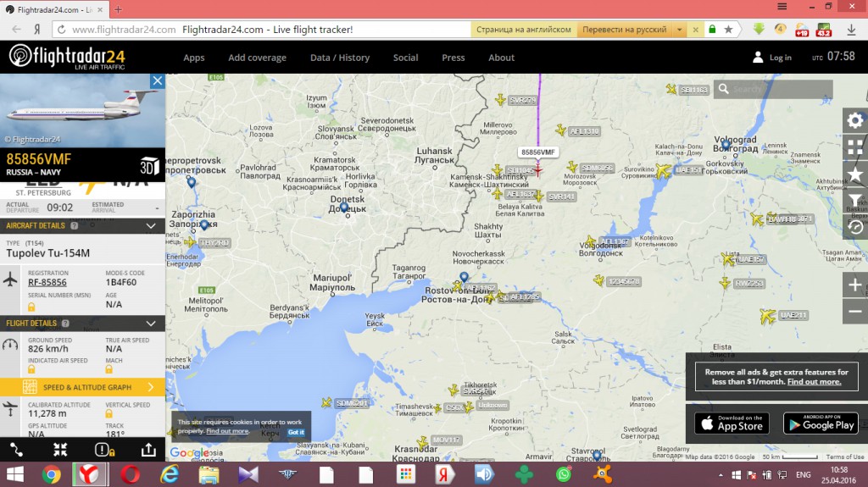The height and width of the screenshot is (487, 868).
Task: Share this flight via upload icon
Action: pyautogui.click(x=148, y=450)
